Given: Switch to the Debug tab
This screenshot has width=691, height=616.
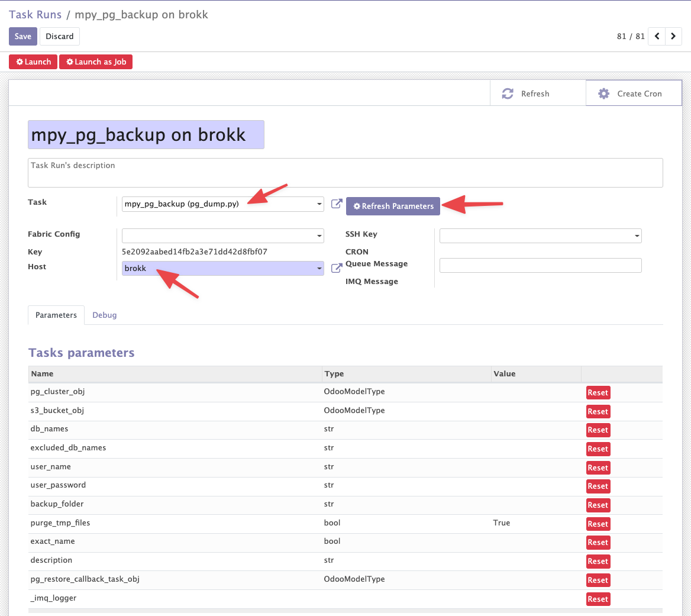Looking at the screenshot, I should pos(104,315).
